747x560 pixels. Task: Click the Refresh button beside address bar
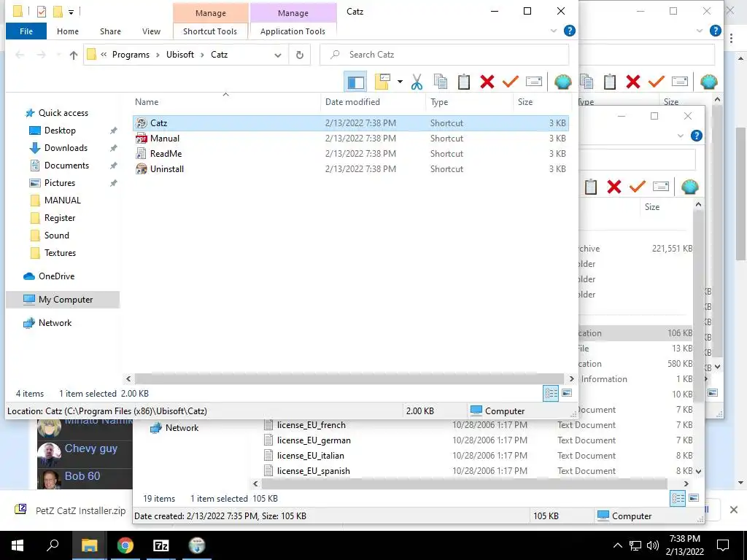click(300, 55)
